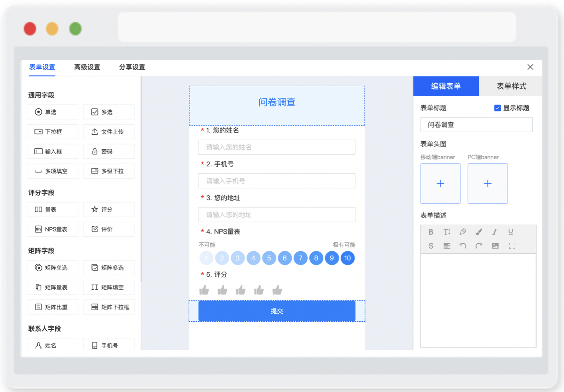The height and width of the screenshot is (392, 564).
Task: Select the highlight brush icon
Action: click(479, 232)
